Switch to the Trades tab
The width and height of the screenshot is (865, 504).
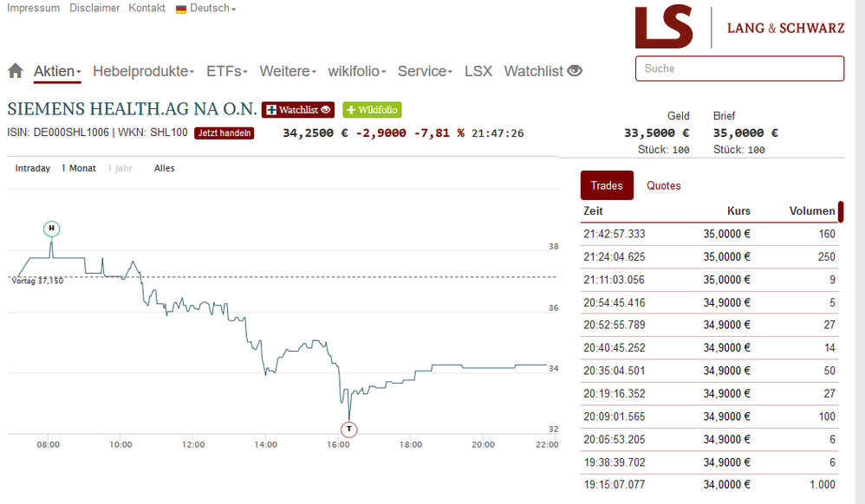607,185
